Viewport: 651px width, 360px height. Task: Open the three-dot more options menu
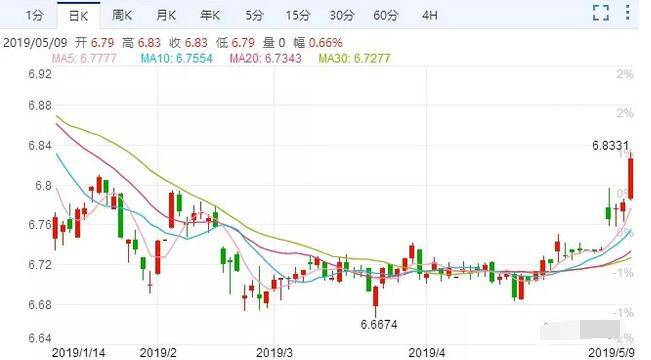pyautogui.click(x=627, y=12)
